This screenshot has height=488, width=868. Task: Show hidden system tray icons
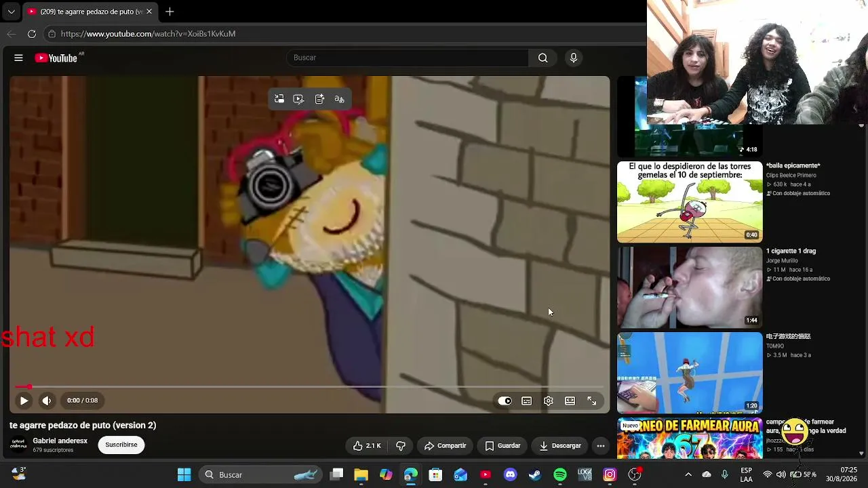coord(688,474)
